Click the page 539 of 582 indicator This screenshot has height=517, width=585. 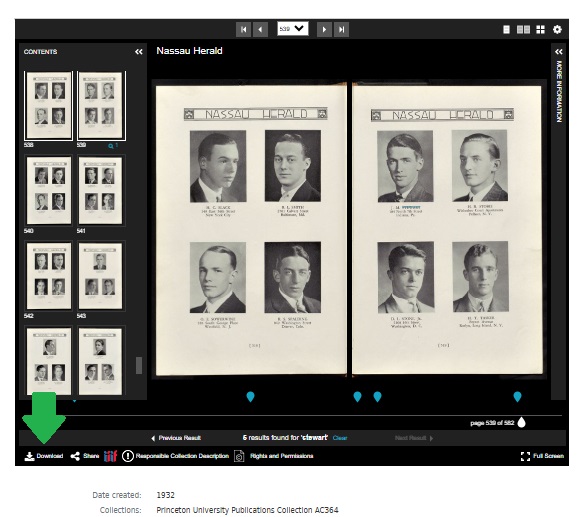(x=492, y=423)
